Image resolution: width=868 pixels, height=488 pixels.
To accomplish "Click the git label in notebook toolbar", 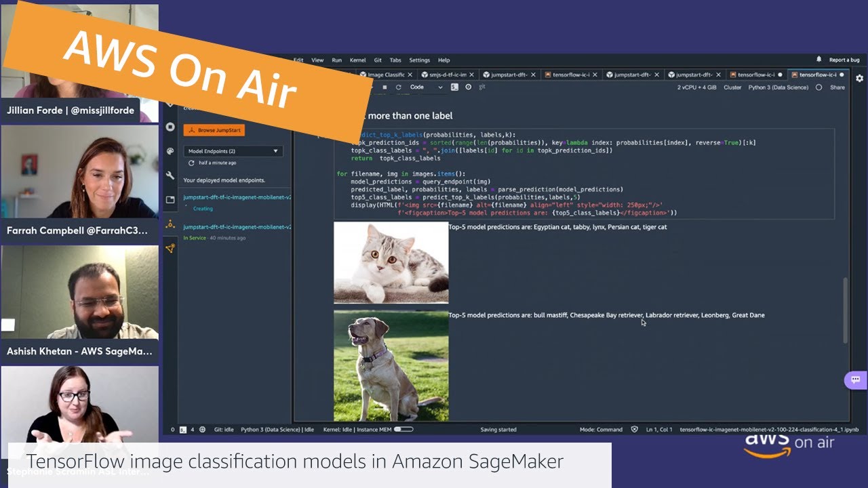I will tap(481, 87).
